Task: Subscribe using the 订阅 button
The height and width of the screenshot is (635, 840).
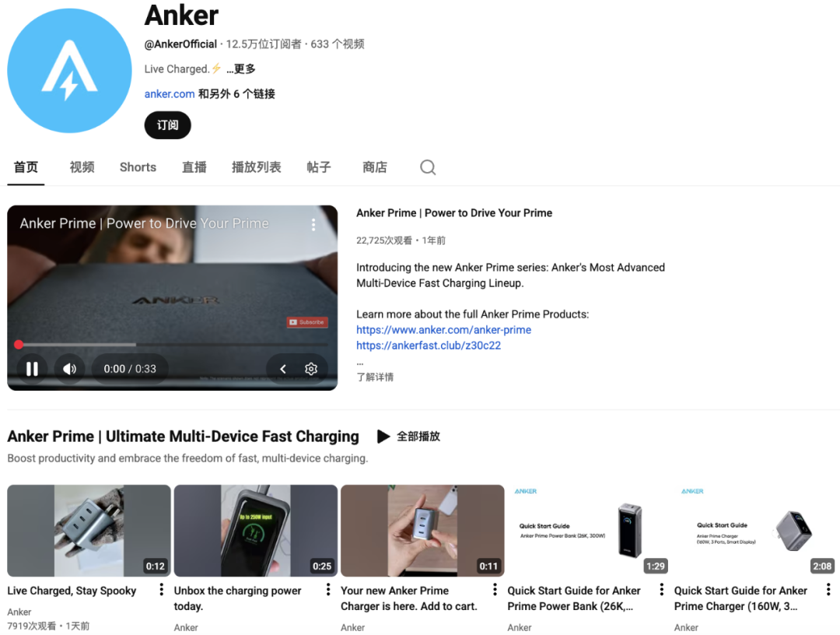Action: coord(168,125)
